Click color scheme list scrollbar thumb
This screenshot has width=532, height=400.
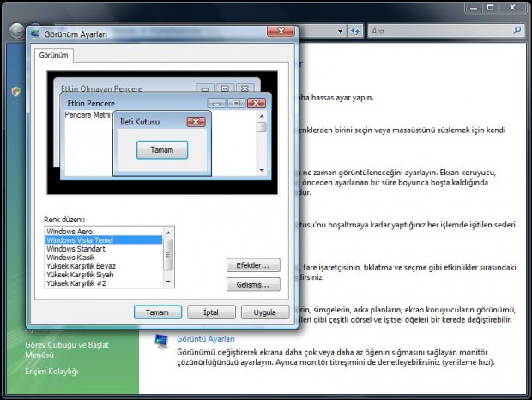168,254
